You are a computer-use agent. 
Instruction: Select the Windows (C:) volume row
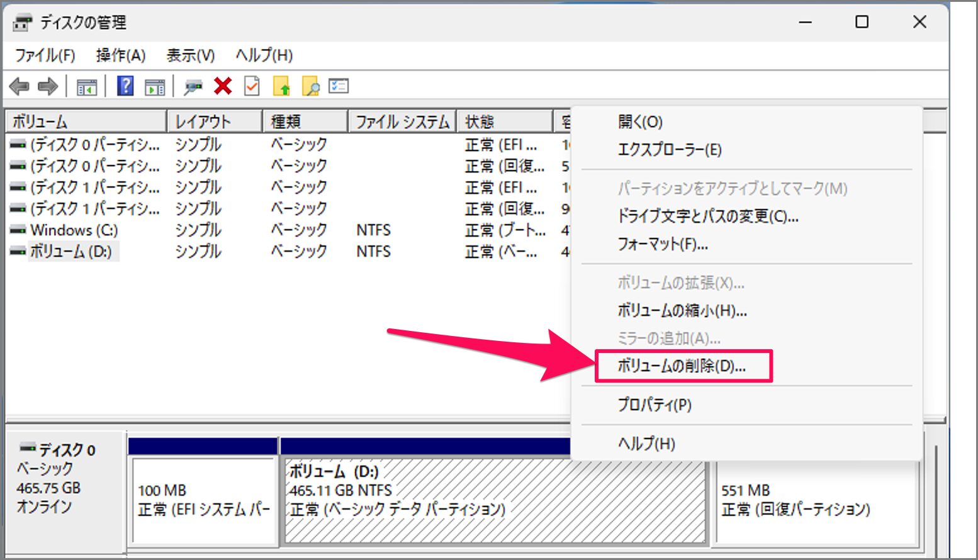click(x=76, y=230)
